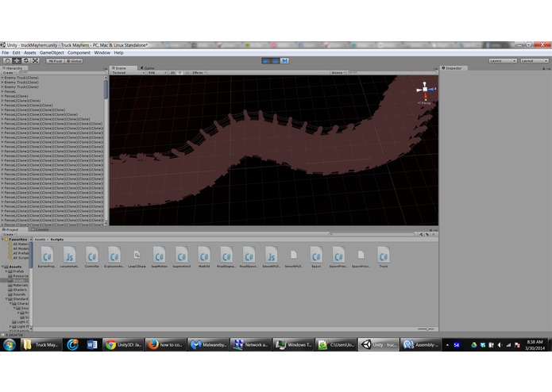This screenshot has height=392, width=552.
Task: Select the Inspector tab
Action: tap(454, 68)
